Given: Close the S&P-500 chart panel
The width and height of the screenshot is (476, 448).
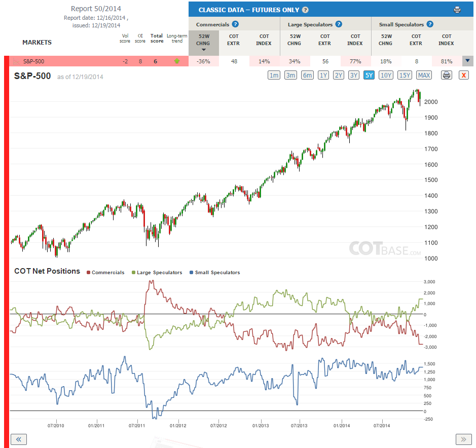Looking at the screenshot, I should 463,75.
